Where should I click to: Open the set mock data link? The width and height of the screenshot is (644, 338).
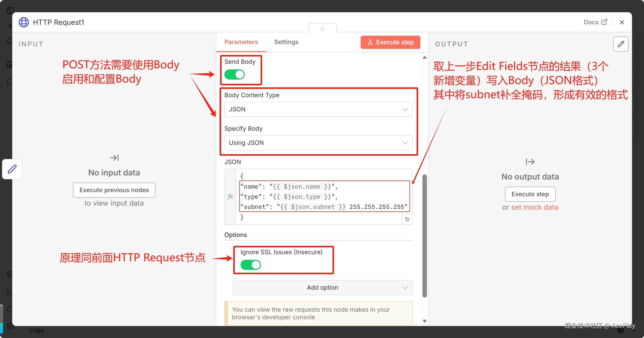click(x=535, y=207)
